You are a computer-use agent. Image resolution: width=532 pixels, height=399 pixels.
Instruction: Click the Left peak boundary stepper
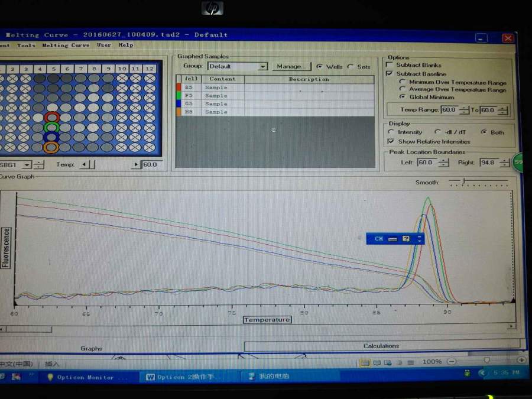tap(443, 163)
